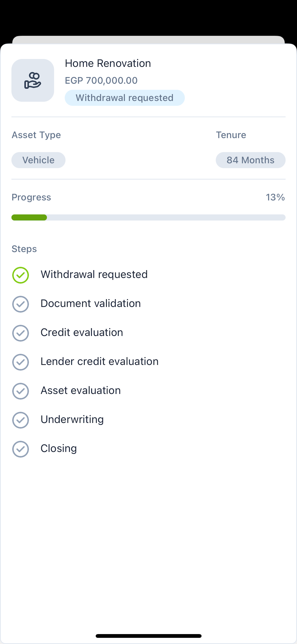This screenshot has width=297, height=644.
Task: Tap the green Withdrawal requested check icon
Action: click(x=20, y=275)
